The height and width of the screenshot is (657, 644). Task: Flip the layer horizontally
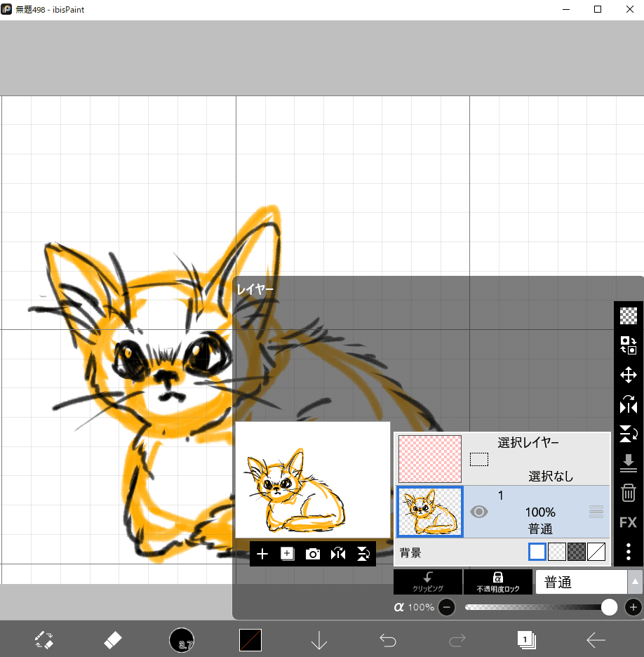pyautogui.click(x=628, y=405)
